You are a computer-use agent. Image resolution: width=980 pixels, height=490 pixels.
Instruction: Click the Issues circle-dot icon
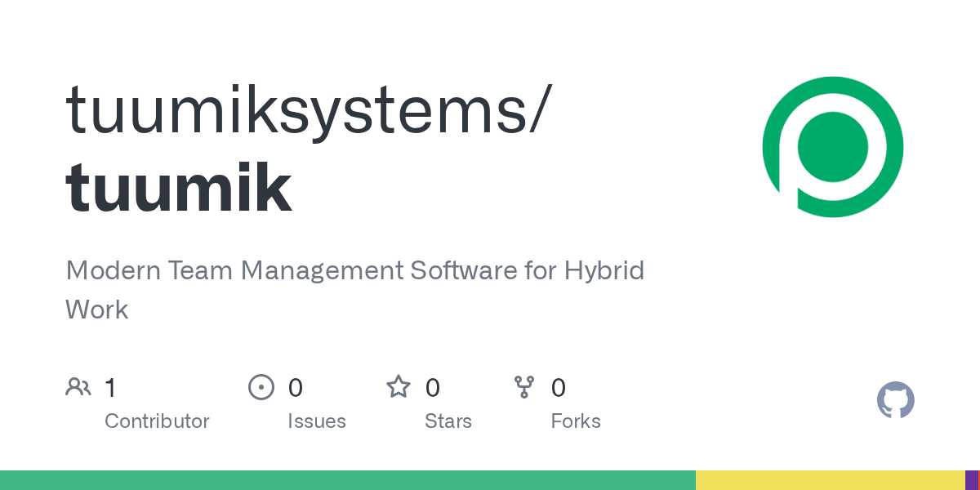point(261,387)
